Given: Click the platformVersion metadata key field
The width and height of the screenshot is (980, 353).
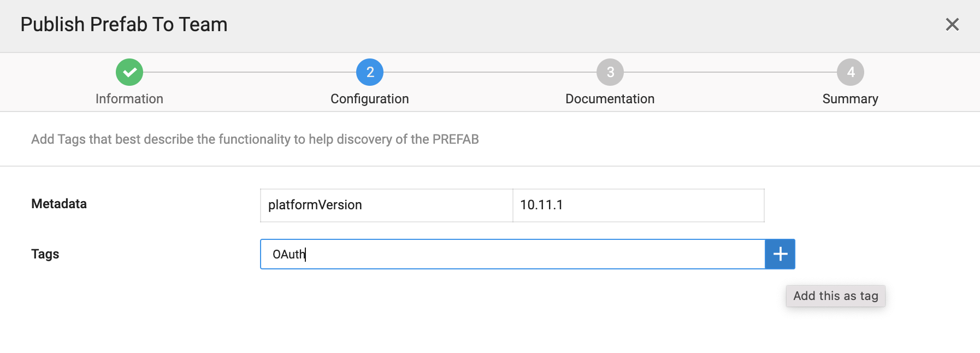Looking at the screenshot, I should click(386, 205).
